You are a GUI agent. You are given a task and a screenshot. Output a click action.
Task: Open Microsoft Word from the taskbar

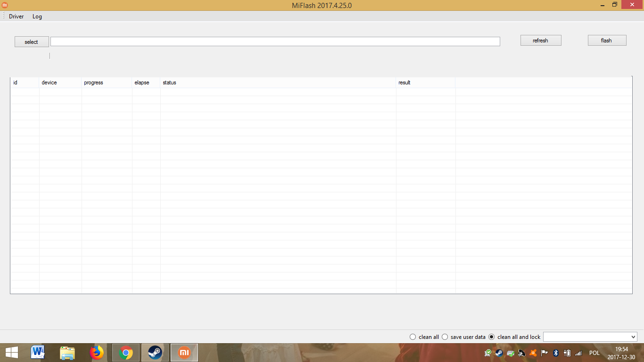[38, 353]
